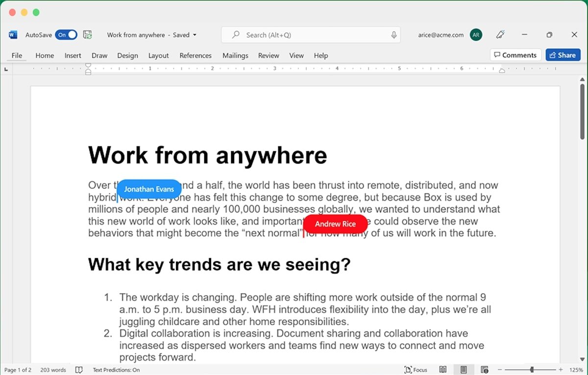Open the Comments panel
The image size is (588, 375).
pos(515,55)
